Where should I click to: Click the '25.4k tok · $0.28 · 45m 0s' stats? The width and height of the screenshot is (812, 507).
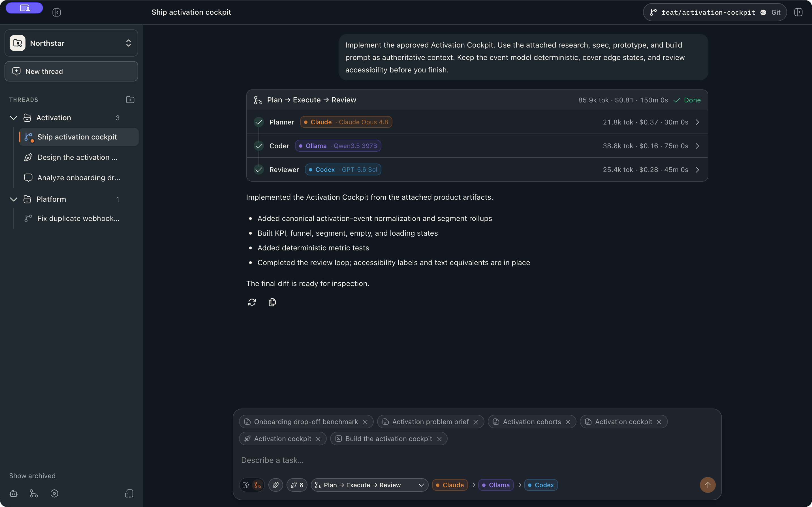coord(645,170)
